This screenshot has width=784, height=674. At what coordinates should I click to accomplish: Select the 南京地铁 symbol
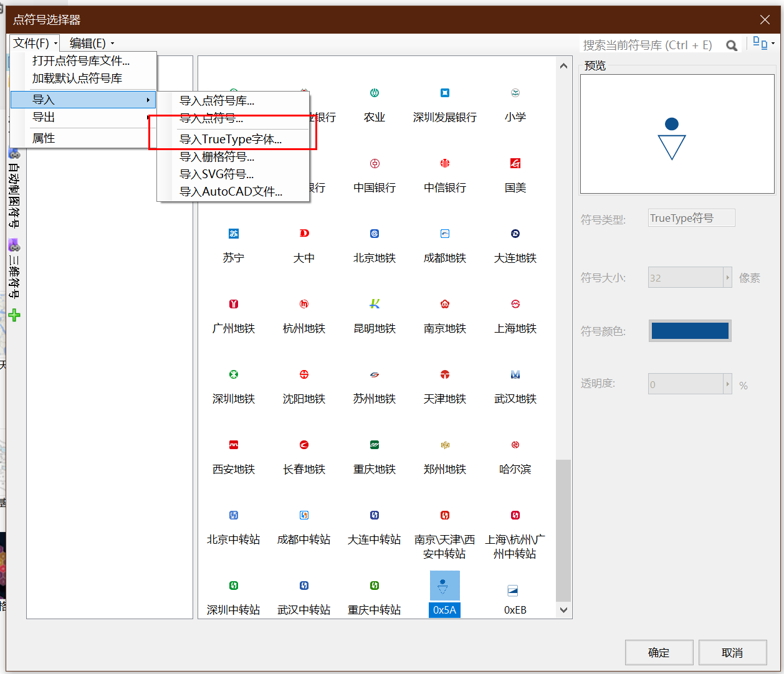[x=445, y=304]
